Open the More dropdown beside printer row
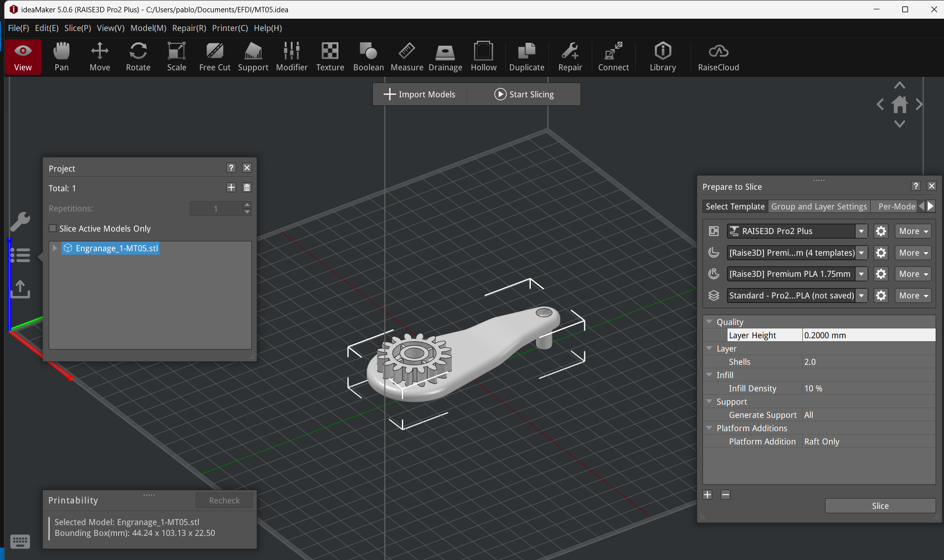This screenshot has height=560, width=944. pyautogui.click(x=913, y=231)
